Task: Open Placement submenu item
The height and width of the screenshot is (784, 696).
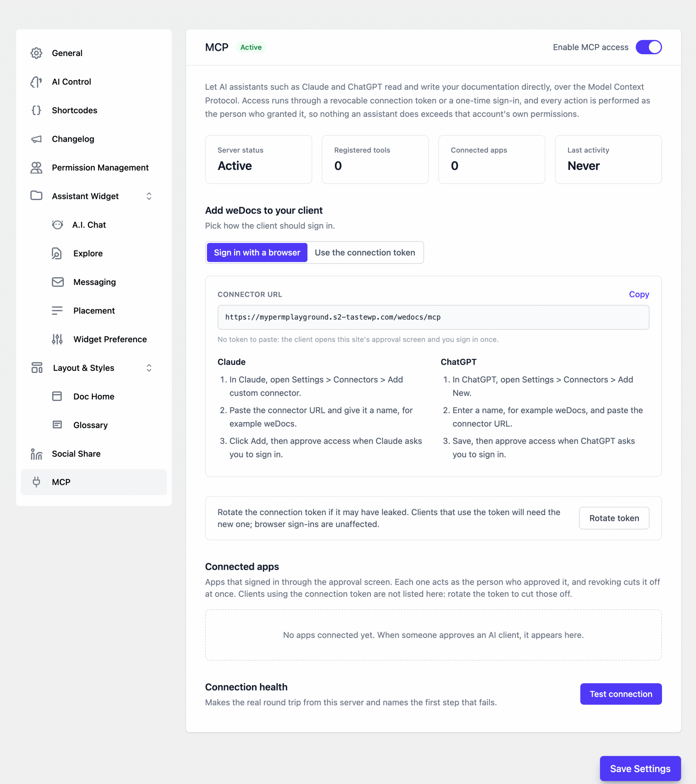Action: click(94, 311)
